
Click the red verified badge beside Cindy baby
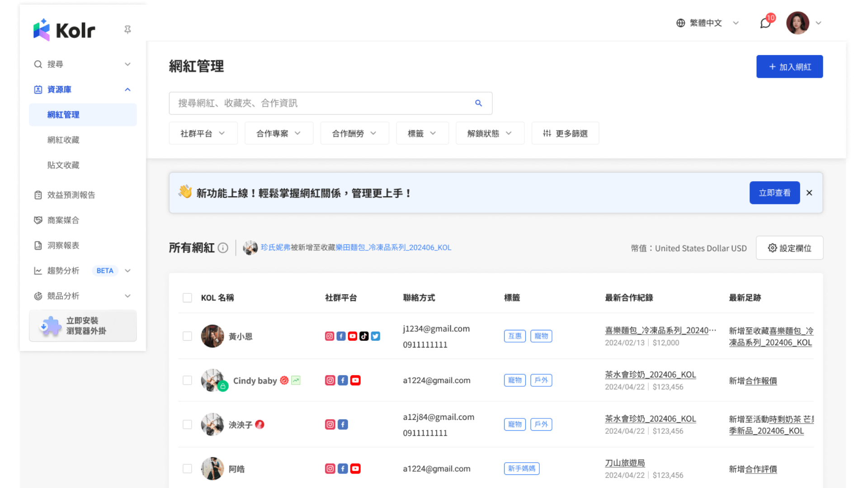coord(284,380)
